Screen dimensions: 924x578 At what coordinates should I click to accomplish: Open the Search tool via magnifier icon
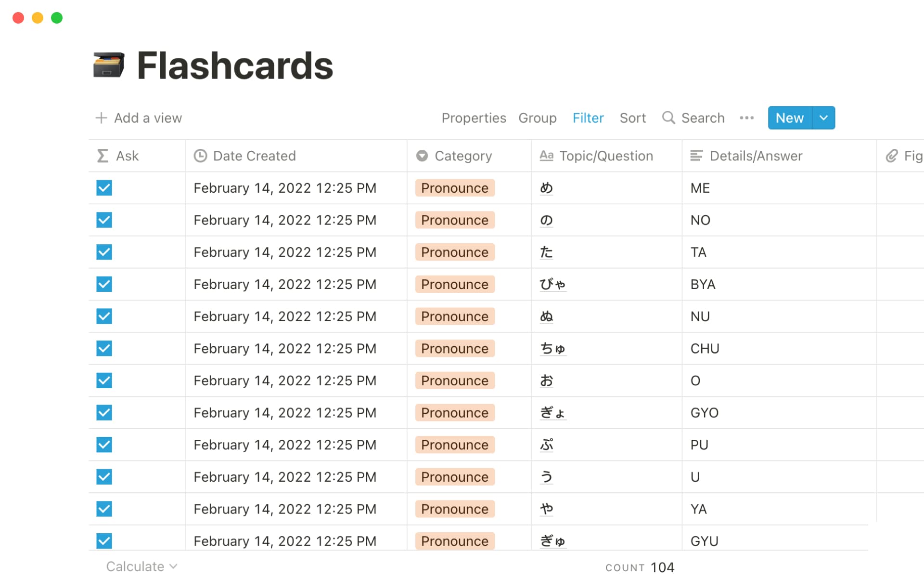(x=668, y=118)
